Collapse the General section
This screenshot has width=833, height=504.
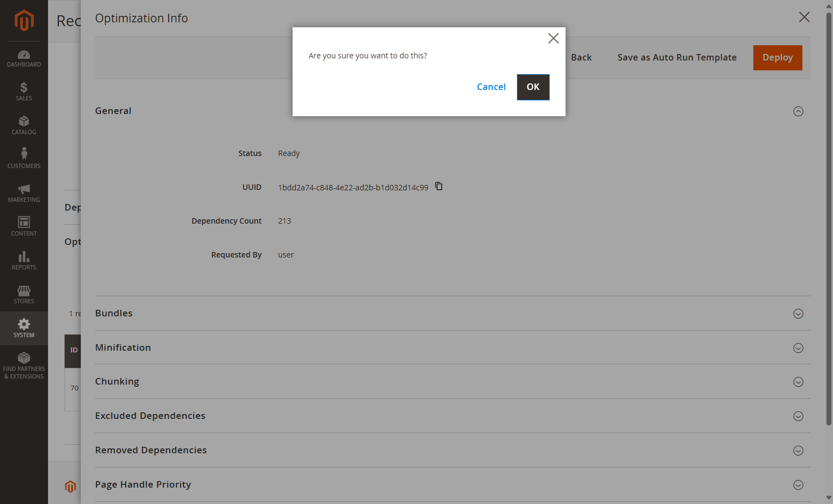(x=798, y=111)
